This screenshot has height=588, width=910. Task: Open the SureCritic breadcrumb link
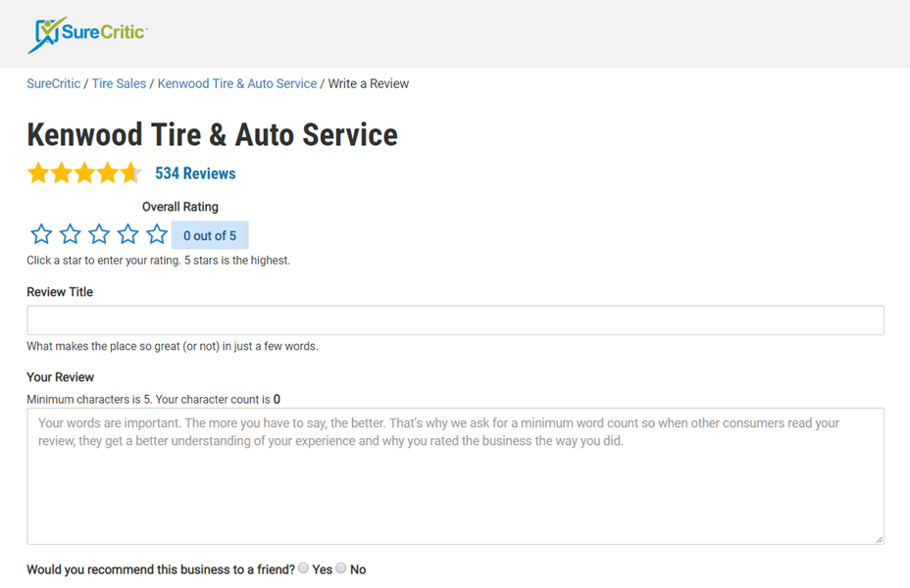pos(53,83)
